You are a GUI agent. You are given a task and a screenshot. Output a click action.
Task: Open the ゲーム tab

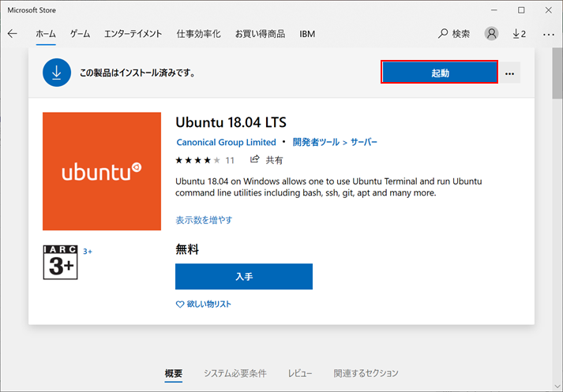(80, 34)
